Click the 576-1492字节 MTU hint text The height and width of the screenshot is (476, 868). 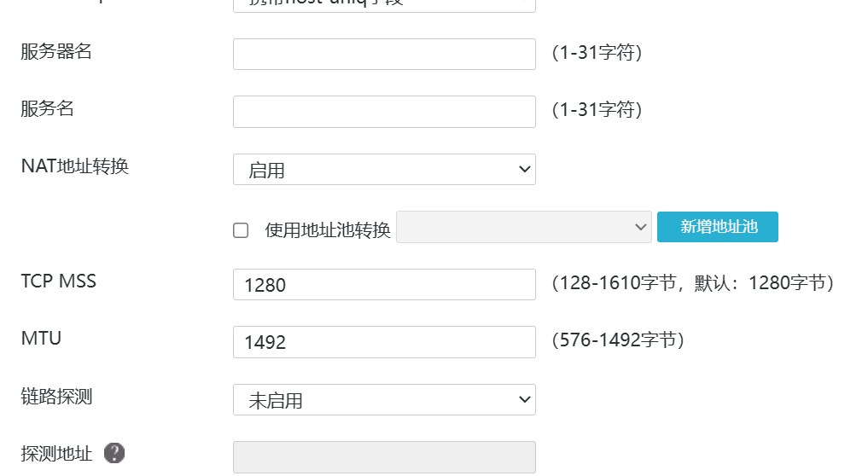pyautogui.click(x=619, y=340)
